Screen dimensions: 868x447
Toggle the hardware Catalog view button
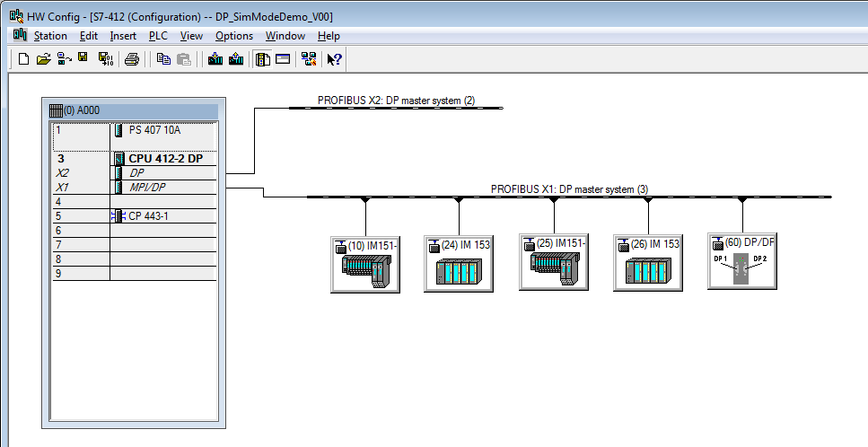[x=262, y=59]
